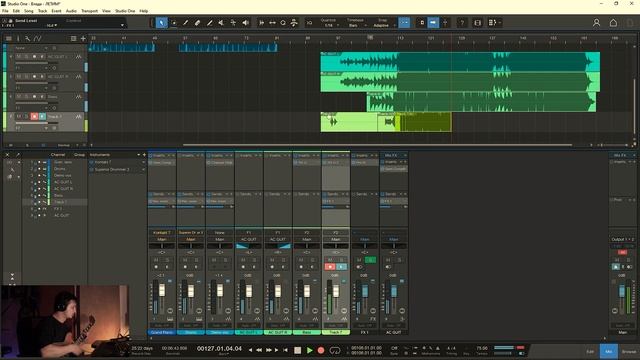Select the Range tool
The image size is (640, 360).
[173, 23]
